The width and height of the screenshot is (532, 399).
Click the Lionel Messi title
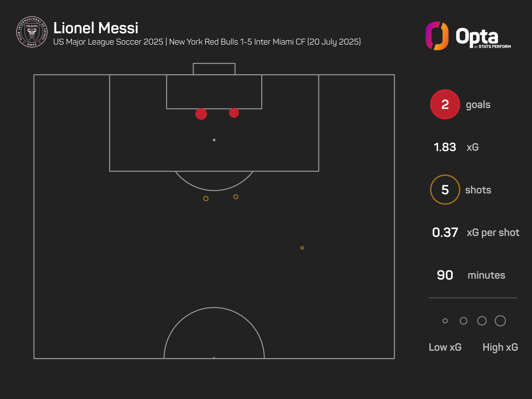coord(96,28)
